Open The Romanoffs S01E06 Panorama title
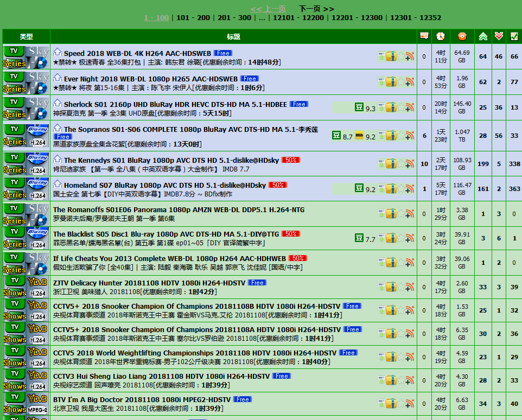This screenshot has width=522, height=420. pyautogui.click(x=179, y=209)
